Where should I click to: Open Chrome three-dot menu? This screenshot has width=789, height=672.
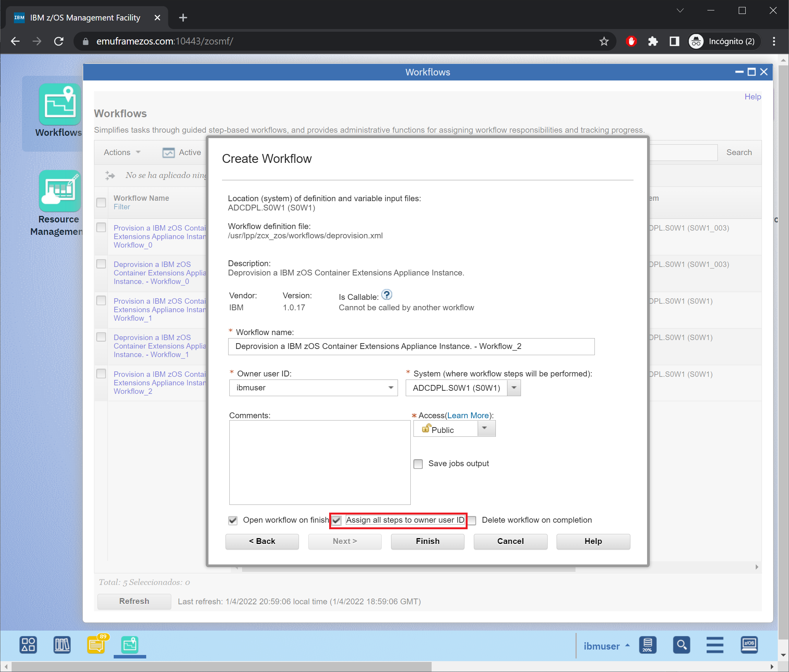point(774,41)
